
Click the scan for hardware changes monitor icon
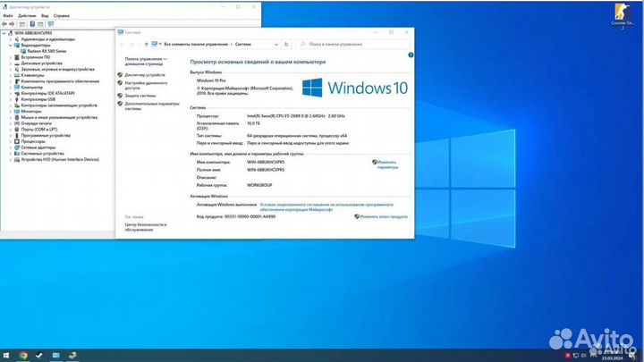coord(51,24)
